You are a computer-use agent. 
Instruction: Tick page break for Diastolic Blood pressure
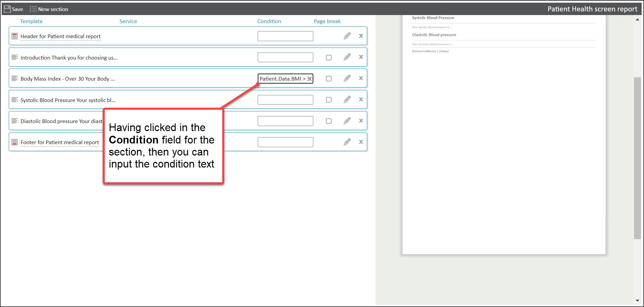click(329, 121)
